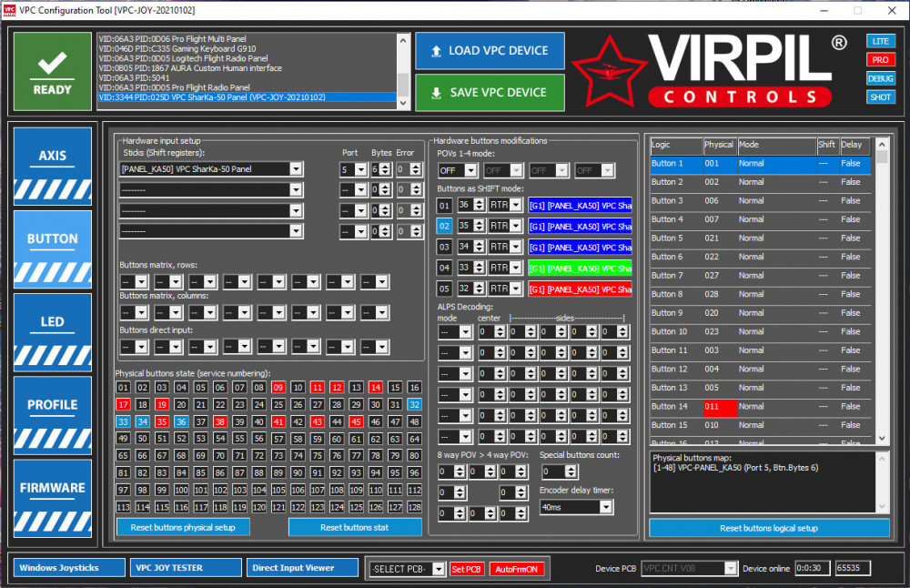
Task: Click physical button state box 32
Action: coord(415,405)
